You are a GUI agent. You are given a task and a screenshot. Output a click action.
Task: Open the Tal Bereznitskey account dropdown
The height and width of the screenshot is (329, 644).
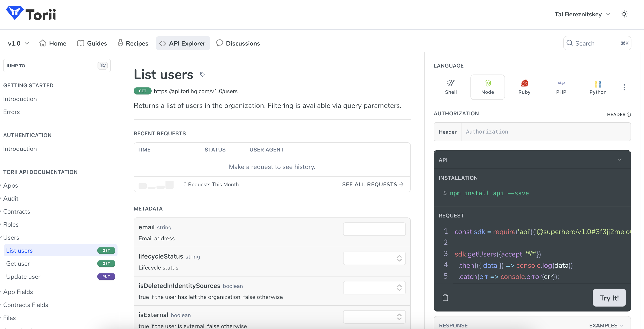click(583, 14)
